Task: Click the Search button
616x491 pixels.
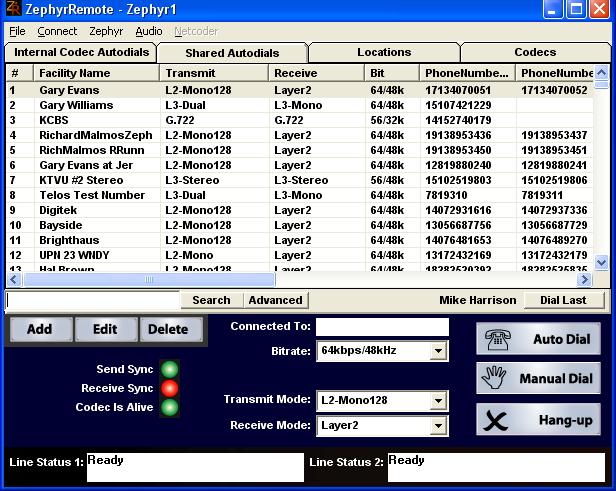Action: [x=211, y=300]
